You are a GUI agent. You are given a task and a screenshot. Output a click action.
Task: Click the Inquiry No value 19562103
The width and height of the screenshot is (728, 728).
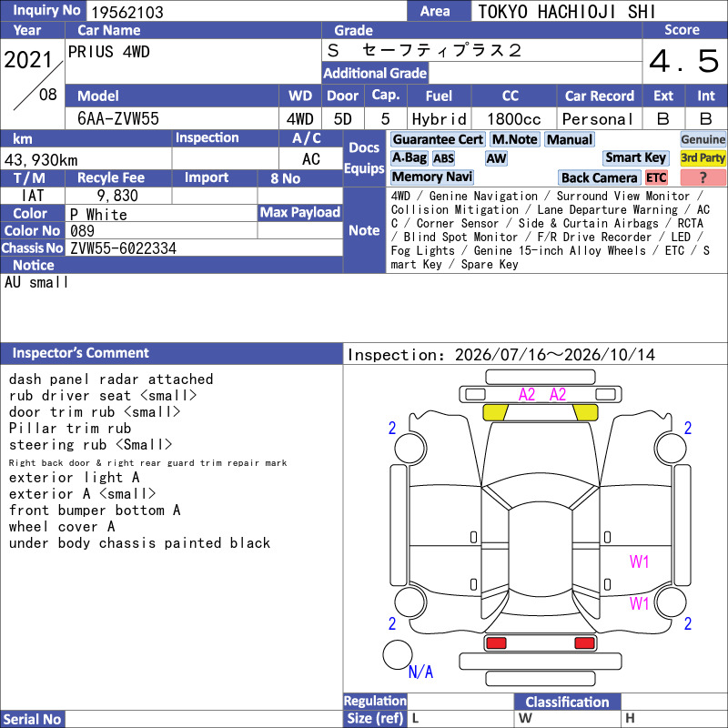coord(127,12)
